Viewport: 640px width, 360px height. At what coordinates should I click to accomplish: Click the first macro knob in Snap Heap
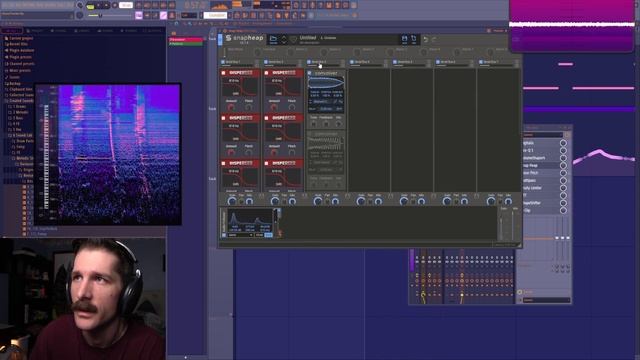257,52
